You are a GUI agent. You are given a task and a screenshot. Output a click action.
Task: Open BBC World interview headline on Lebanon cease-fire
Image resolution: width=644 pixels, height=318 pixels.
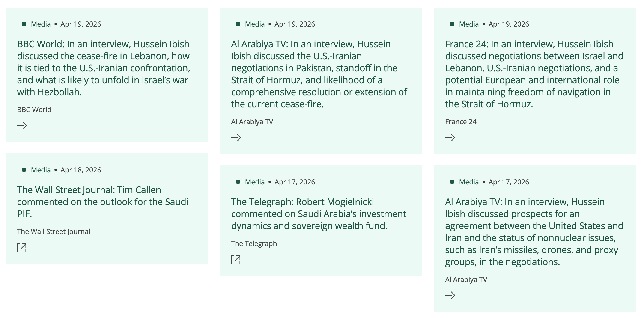[104, 68]
